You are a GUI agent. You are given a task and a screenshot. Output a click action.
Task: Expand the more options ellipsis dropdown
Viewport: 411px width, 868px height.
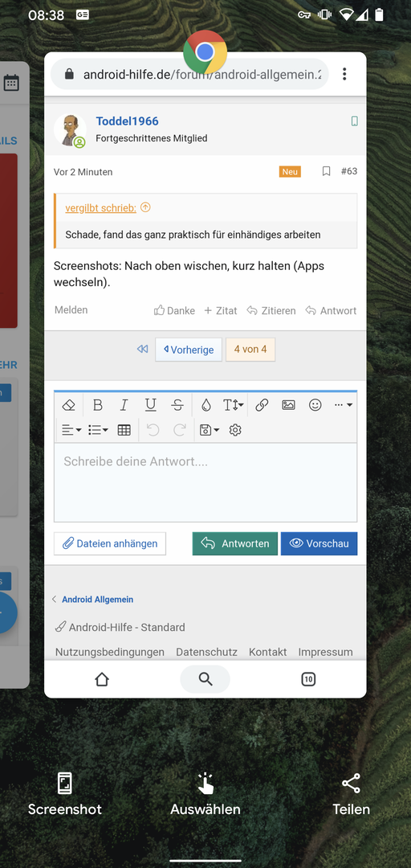[343, 405]
